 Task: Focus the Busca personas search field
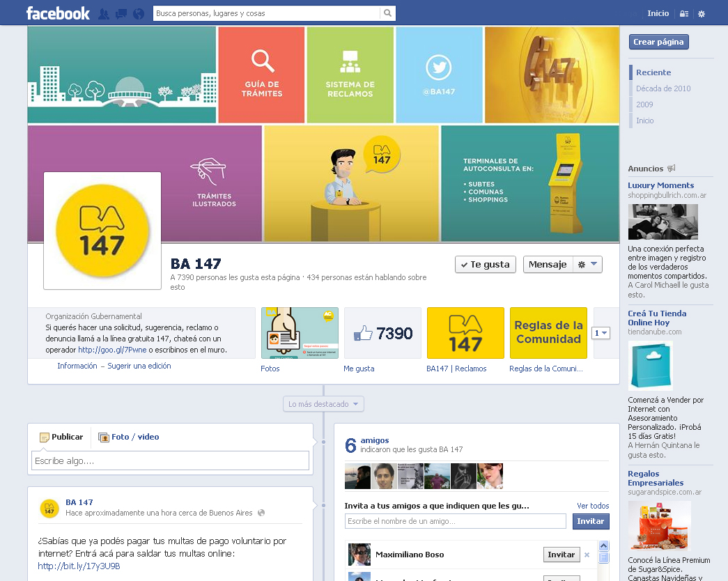pos(267,13)
